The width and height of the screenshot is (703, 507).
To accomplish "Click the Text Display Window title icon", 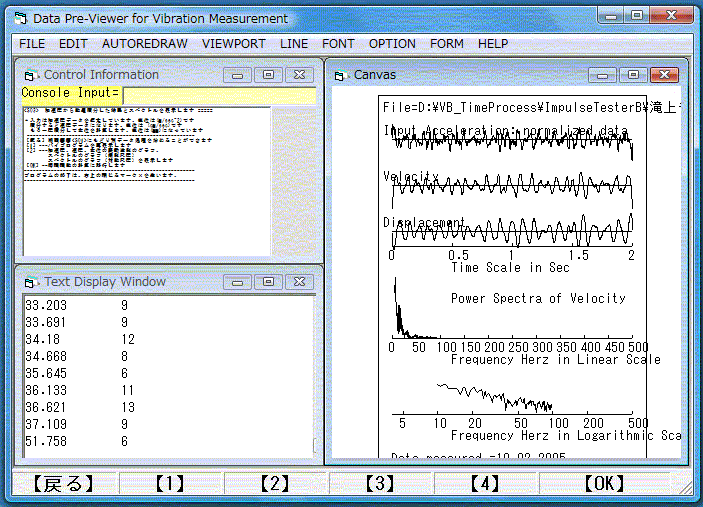I will coord(31,282).
